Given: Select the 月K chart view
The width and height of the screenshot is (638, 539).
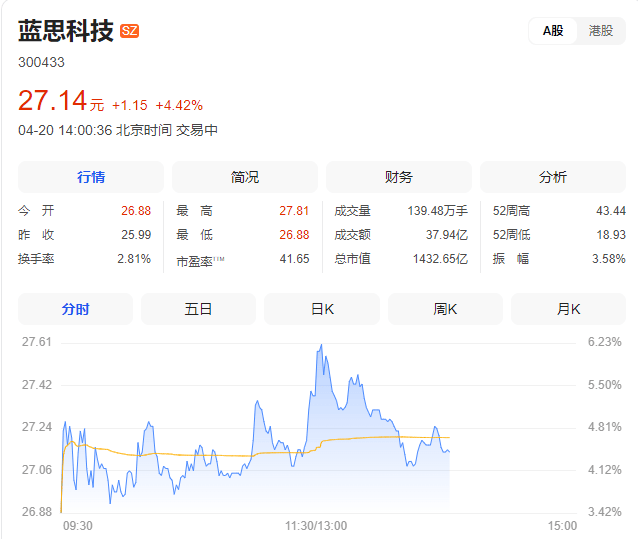Looking at the screenshot, I should [568, 309].
